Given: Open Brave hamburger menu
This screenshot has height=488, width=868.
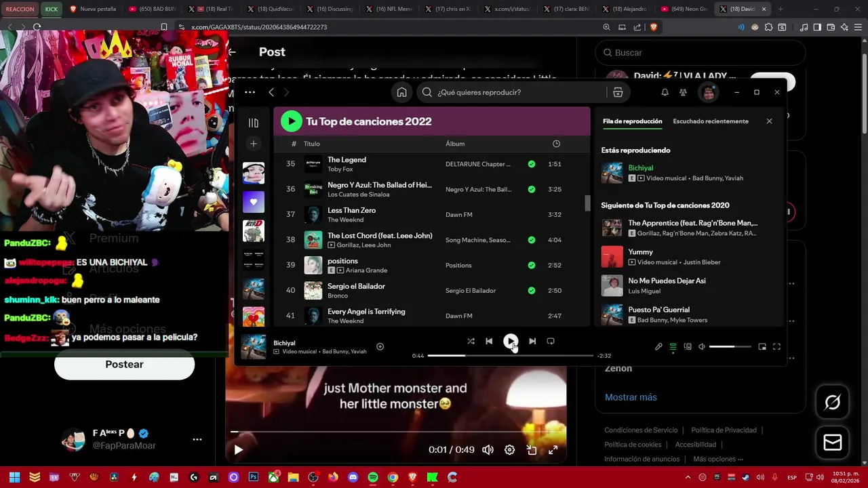Looking at the screenshot, I should click(858, 27).
